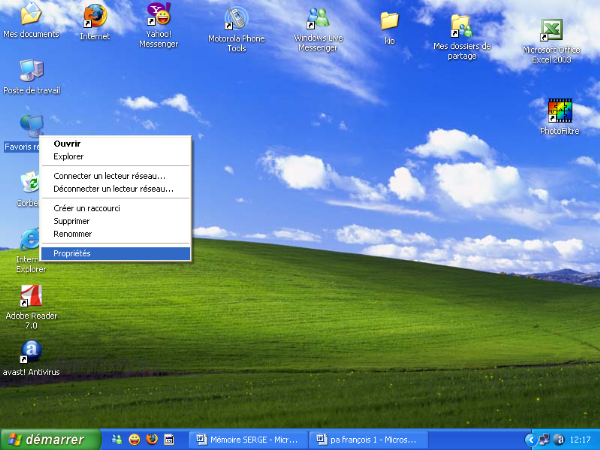Launch Motorola Phone Tools shortcut
Viewport: 600px width, 450px height.
tap(236, 21)
